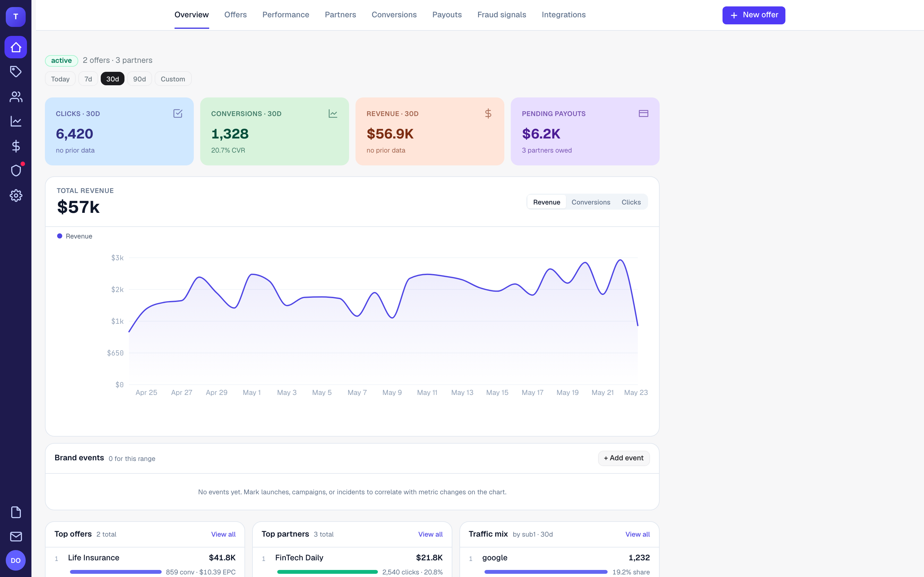Open the payouts dollar icon in sidebar

pyautogui.click(x=16, y=146)
